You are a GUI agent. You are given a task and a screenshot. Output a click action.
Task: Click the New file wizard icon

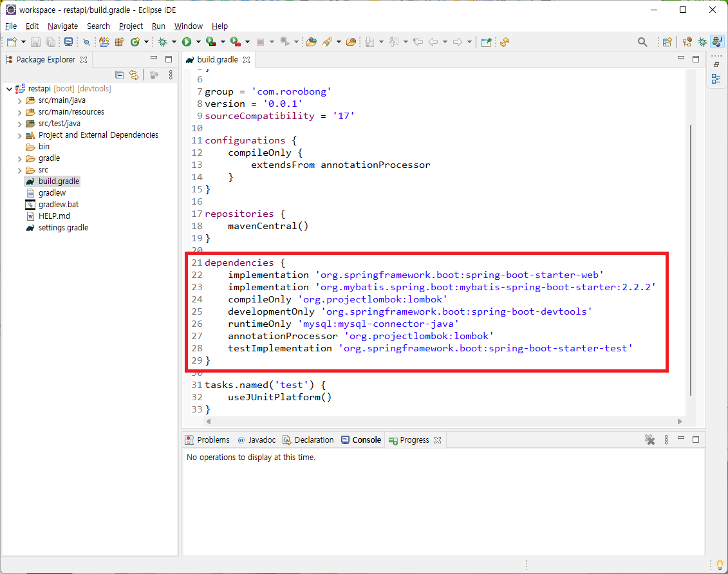(12, 42)
